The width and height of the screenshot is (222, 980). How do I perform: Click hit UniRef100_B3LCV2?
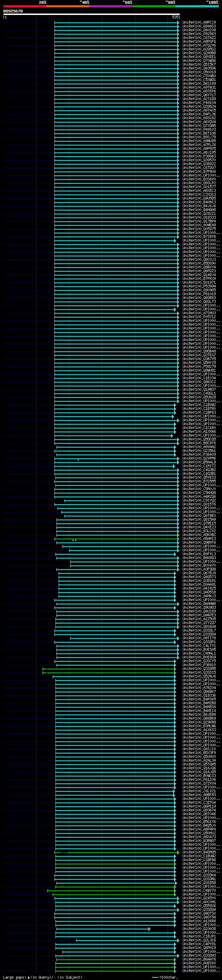[x=199, y=531]
